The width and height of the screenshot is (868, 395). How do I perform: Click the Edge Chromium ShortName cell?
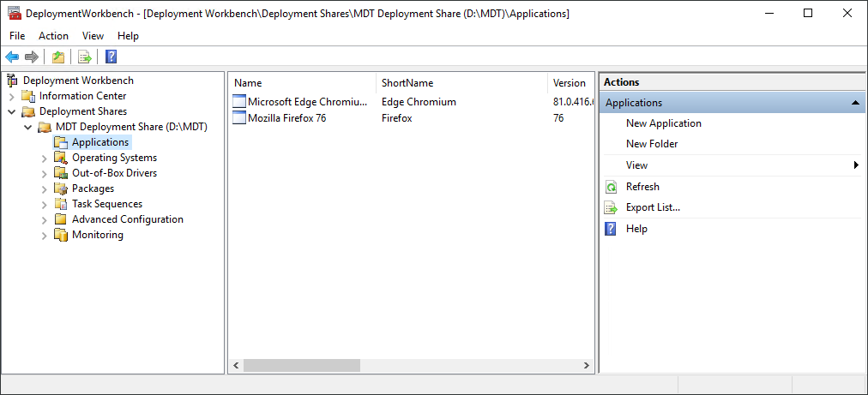(x=419, y=102)
